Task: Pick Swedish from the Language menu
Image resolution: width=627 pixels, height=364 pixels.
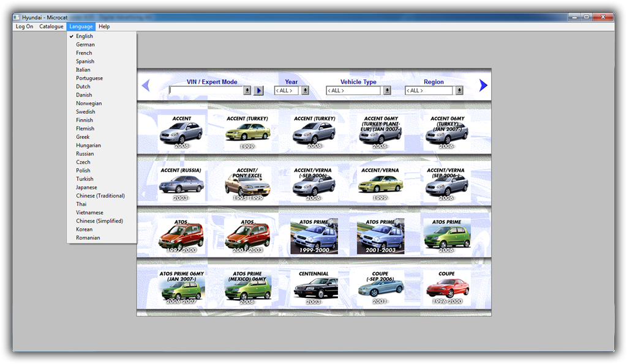Action: (x=102, y=111)
